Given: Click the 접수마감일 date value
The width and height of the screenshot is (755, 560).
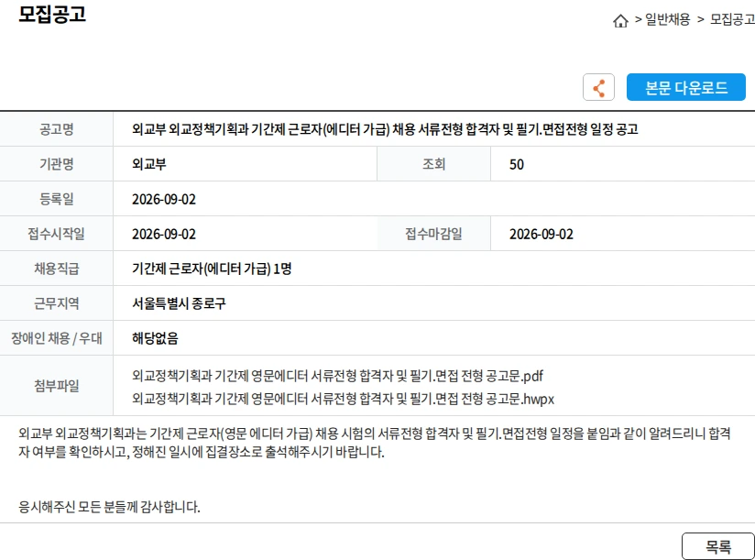Looking at the screenshot, I should pos(542,234).
